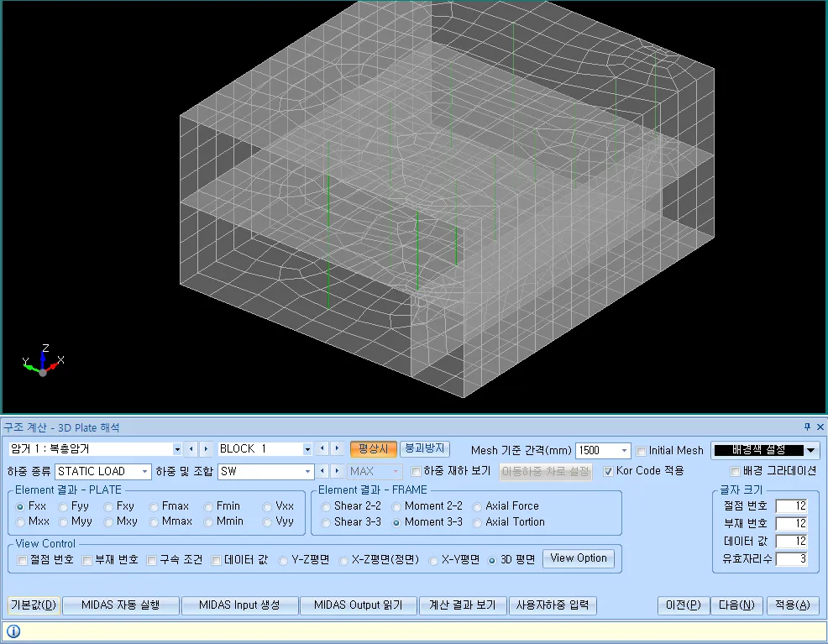Toggle 하중 재하 보기 checkbox

click(x=417, y=471)
